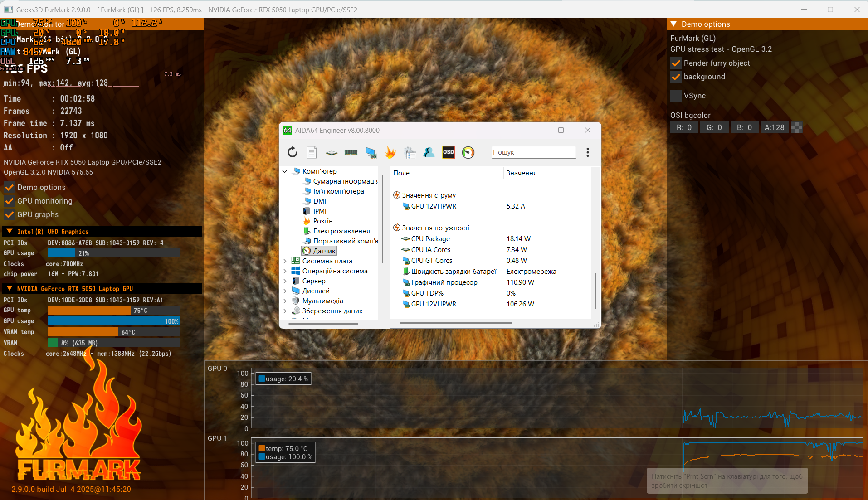Viewport: 868px width, 500px height.
Task: Open the system stability flame icon
Action: coord(390,152)
